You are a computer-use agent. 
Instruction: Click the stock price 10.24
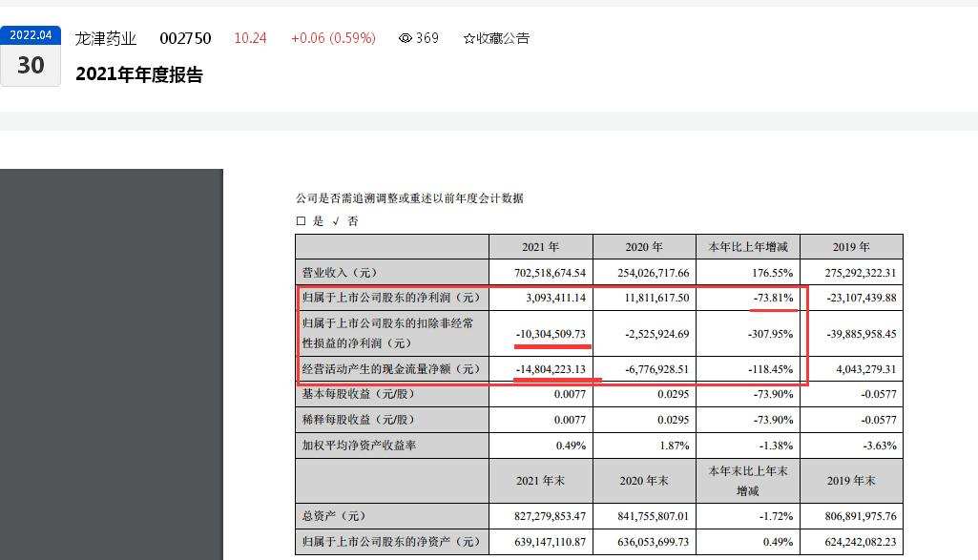[x=250, y=38]
